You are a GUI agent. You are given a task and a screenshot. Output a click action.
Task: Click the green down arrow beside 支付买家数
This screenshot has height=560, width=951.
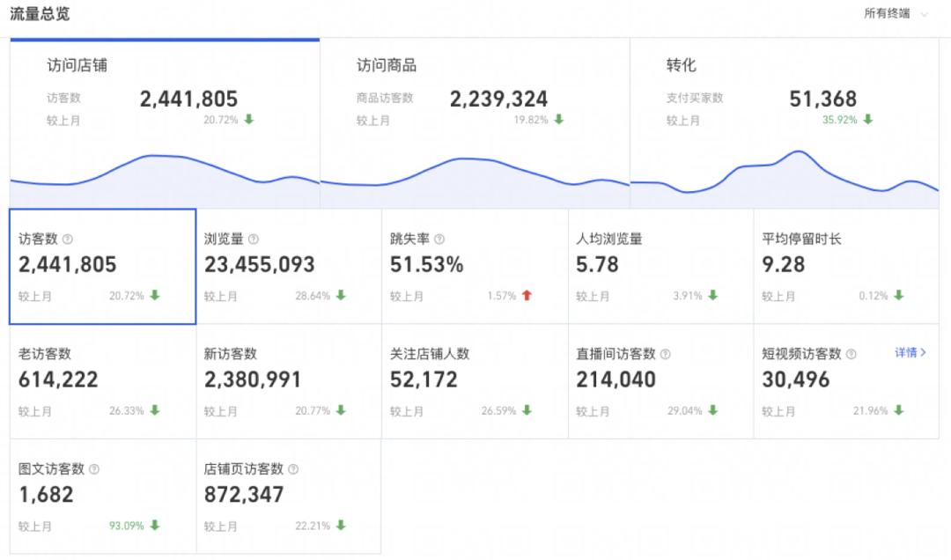(868, 119)
